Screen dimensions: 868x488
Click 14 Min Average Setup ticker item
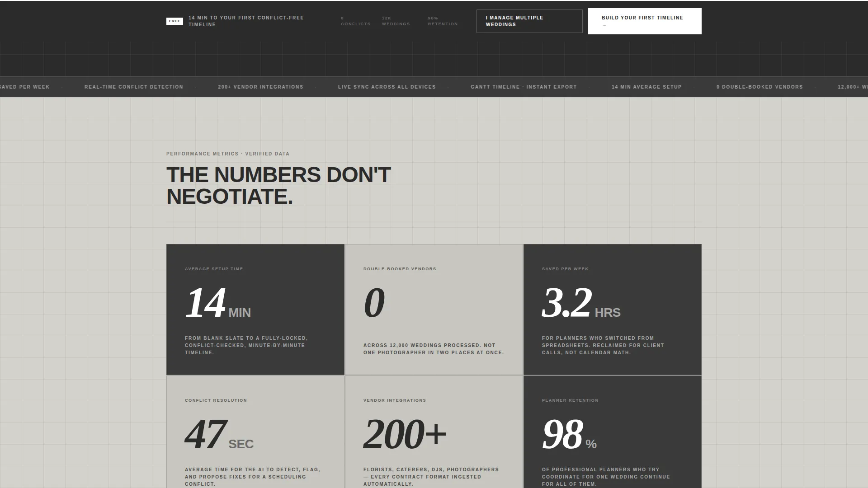coord(646,87)
